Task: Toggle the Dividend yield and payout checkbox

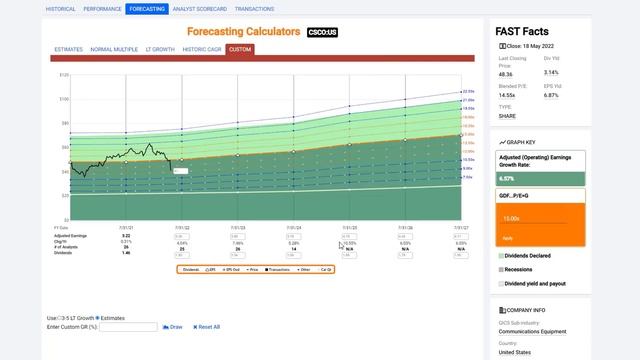Action: [x=501, y=284]
